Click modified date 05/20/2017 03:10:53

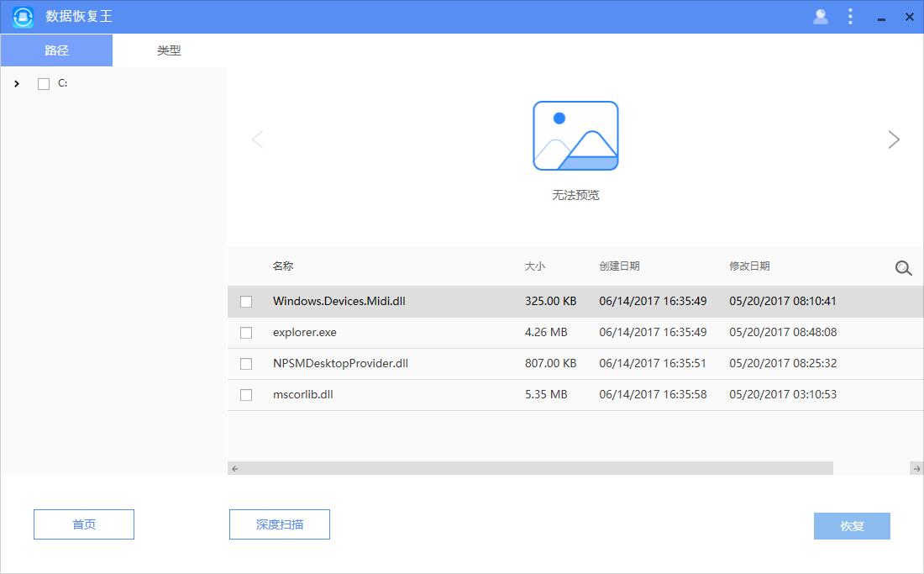click(783, 394)
